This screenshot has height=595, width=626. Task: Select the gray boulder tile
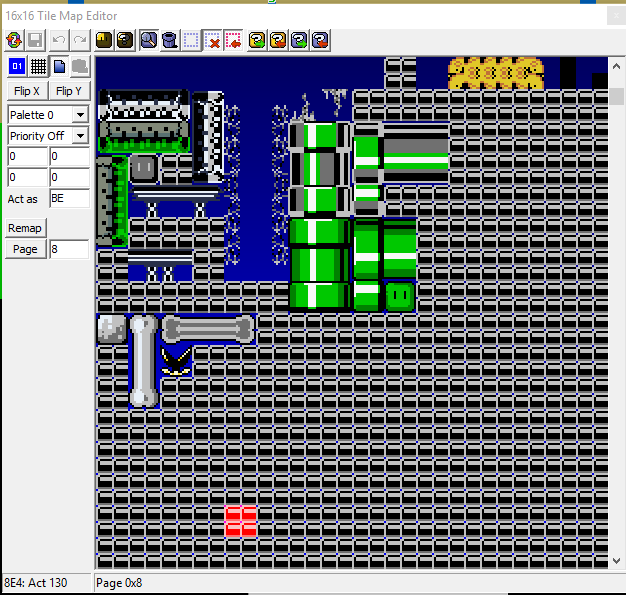pos(112,329)
